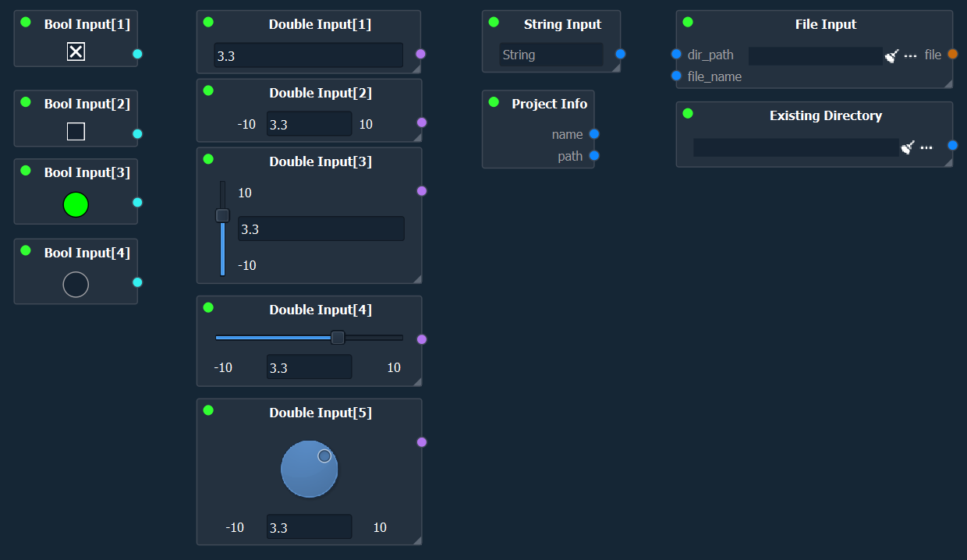Browse Existing Directory via ellipsis button

tap(926, 147)
